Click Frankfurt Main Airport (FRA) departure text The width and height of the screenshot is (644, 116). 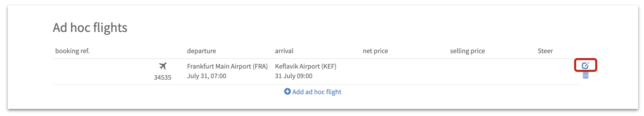tap(227, 66)
